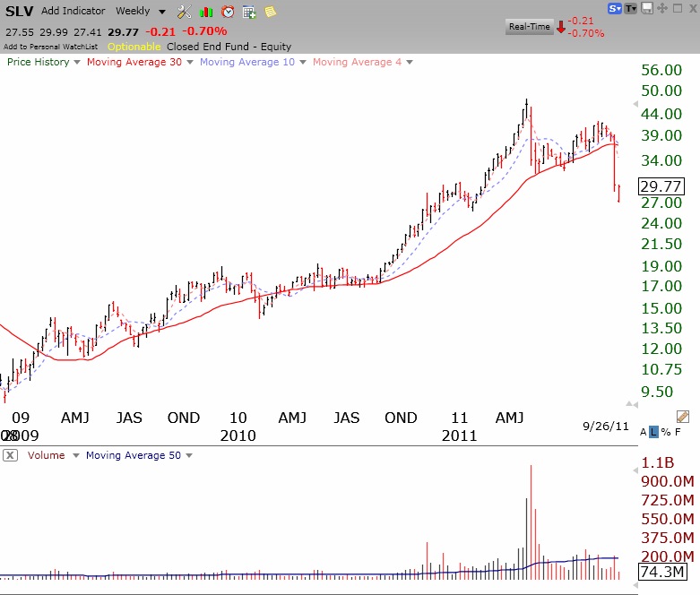Click the four-arrow move pane icon
This screenshot has width=700, height=595.
tap(663, 8)
